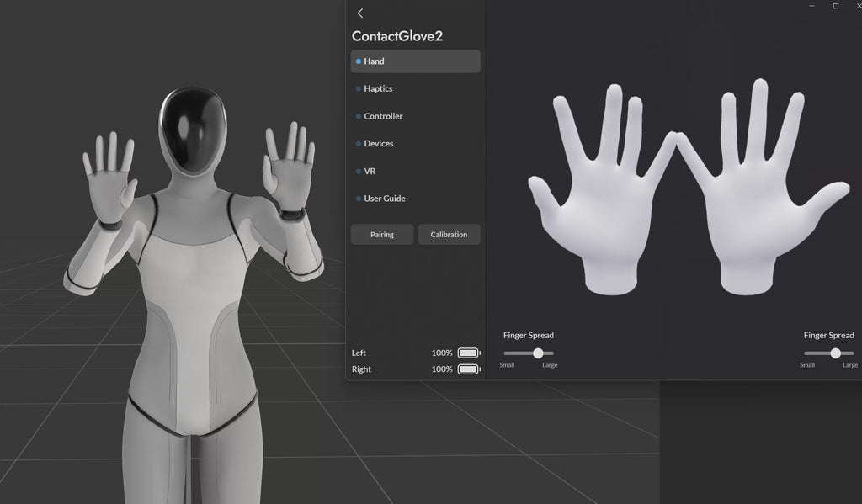
Task: Maximize the ContactGlove2 window
Action: click(x=836, y=6)
